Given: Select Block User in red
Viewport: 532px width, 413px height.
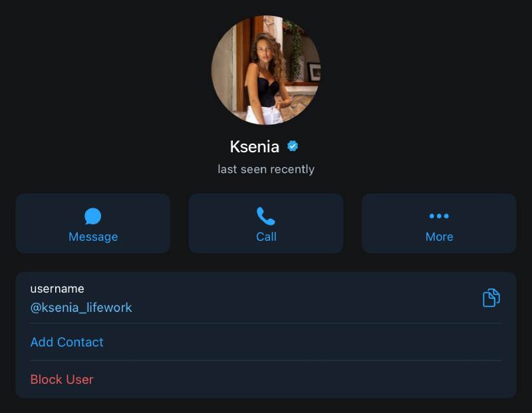Looking at the screenshot, I should pyautogui.click(x=62, y=379).
